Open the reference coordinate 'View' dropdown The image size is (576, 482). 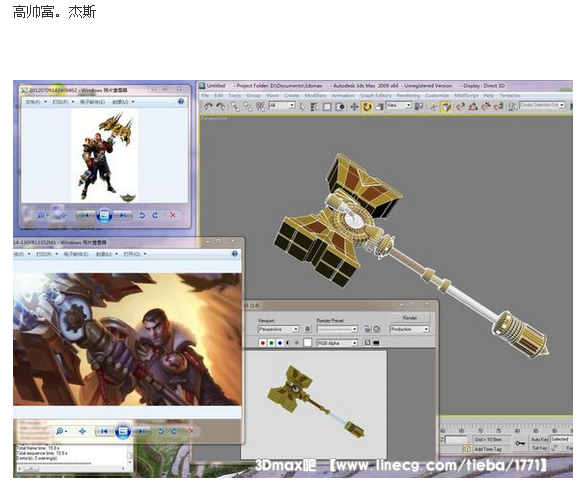pyautogui.click(x=398, y=105)
